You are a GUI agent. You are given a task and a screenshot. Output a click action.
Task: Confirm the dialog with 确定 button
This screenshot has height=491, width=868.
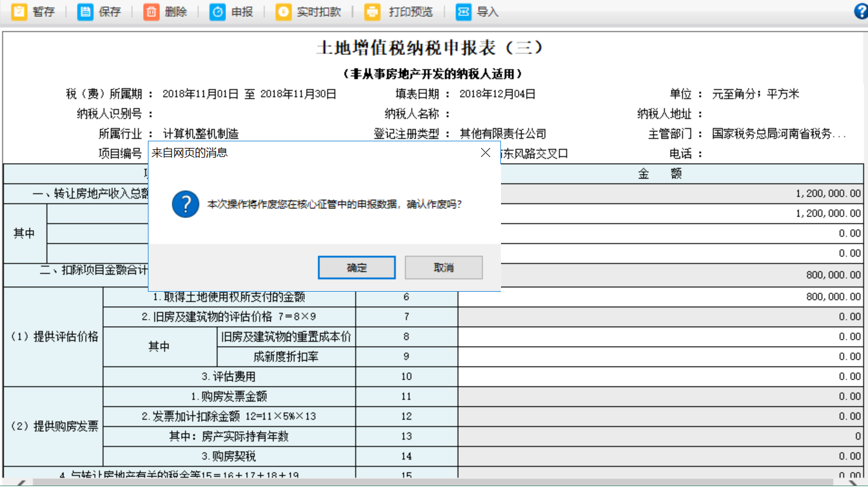point(357,268)
